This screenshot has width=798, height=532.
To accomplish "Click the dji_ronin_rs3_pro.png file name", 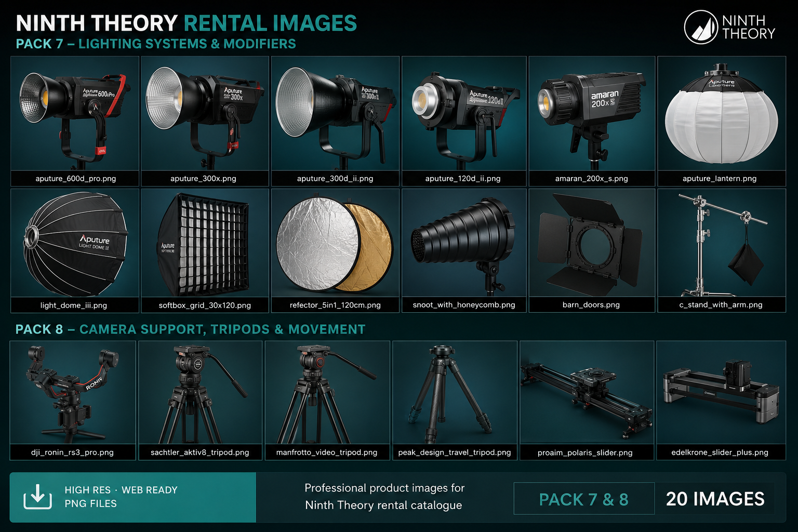I will [72, 453].
